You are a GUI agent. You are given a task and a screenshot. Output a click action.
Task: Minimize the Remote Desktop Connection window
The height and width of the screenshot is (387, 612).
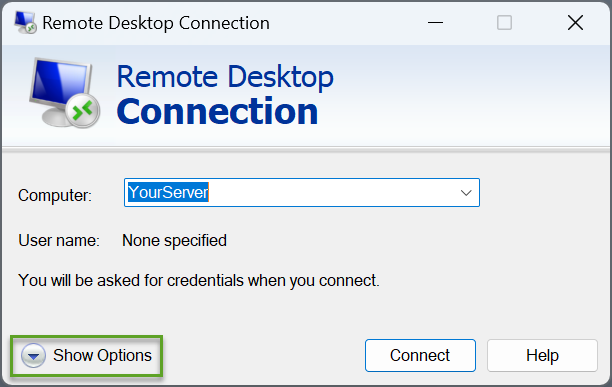(x=435, y=23)
